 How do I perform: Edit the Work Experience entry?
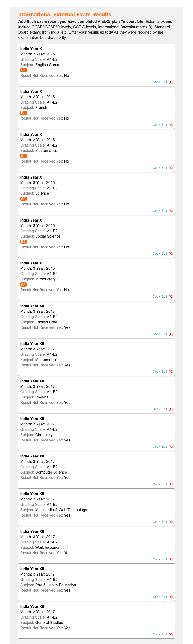pos(164,560)
